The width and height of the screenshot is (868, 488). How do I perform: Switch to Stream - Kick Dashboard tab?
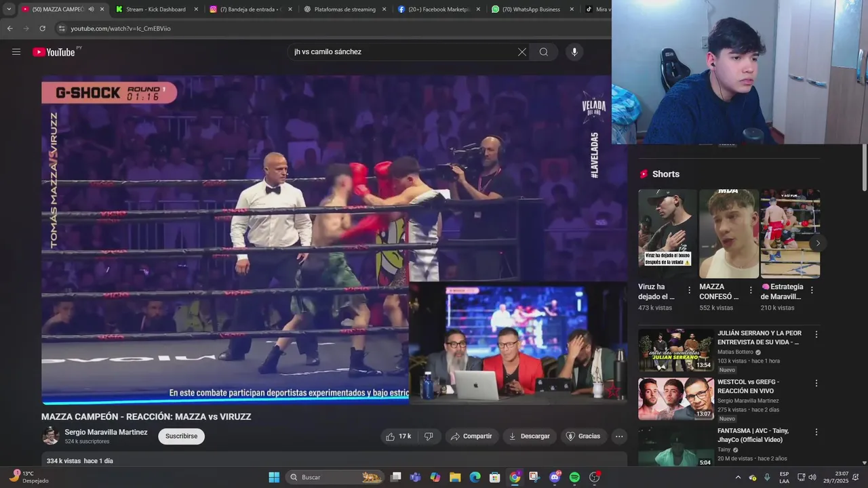coord(155,9)
